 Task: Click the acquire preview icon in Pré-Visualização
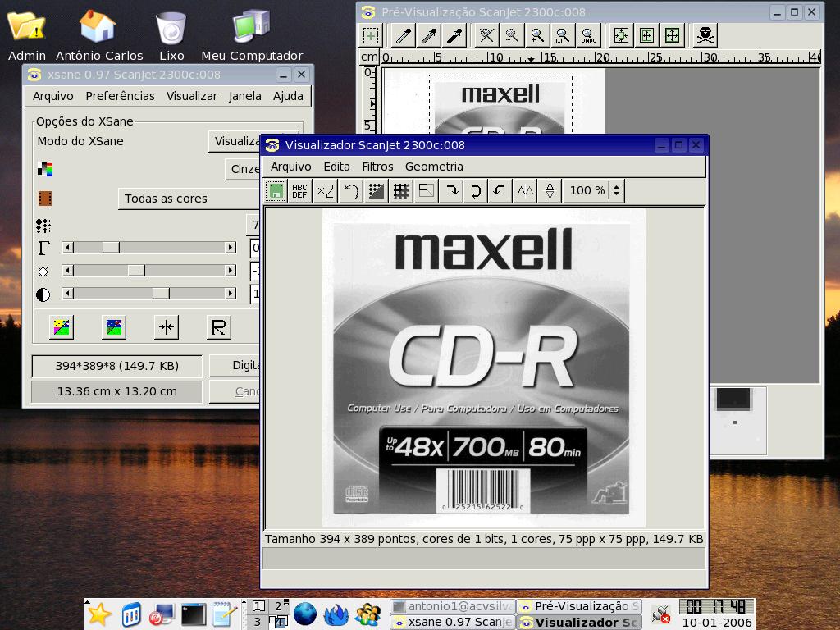point(371,36)
